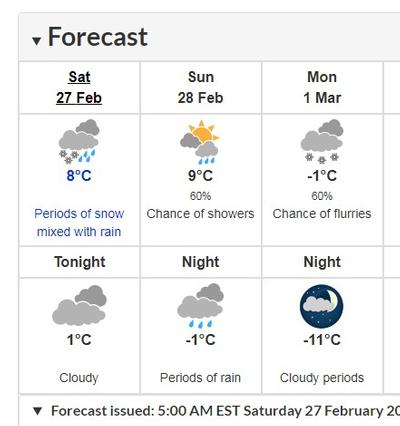Screen dimensions: 400x426
Task: Click Chance of flurries text
Action: [x=322, y=214]
